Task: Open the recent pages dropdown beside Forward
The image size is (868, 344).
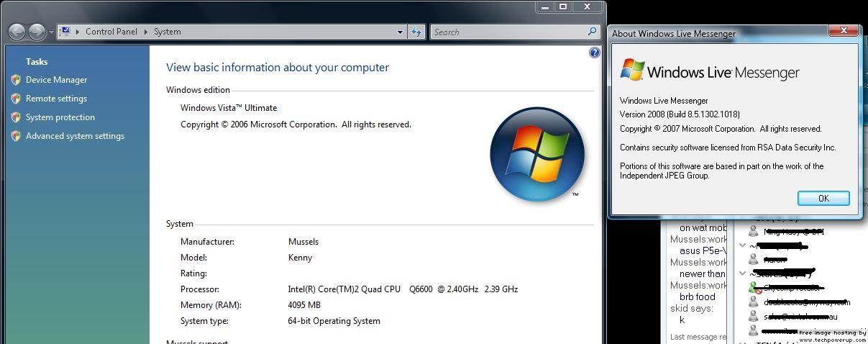Action: pos(51,32)
